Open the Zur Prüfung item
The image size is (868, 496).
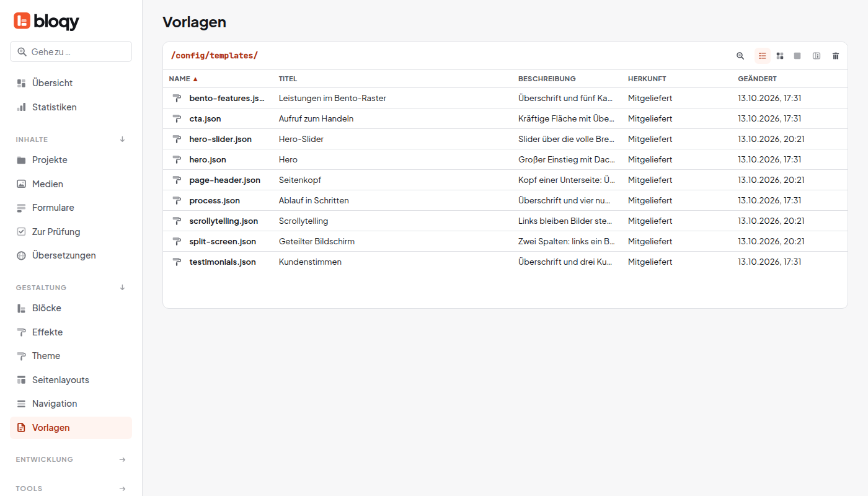point(71,232)
